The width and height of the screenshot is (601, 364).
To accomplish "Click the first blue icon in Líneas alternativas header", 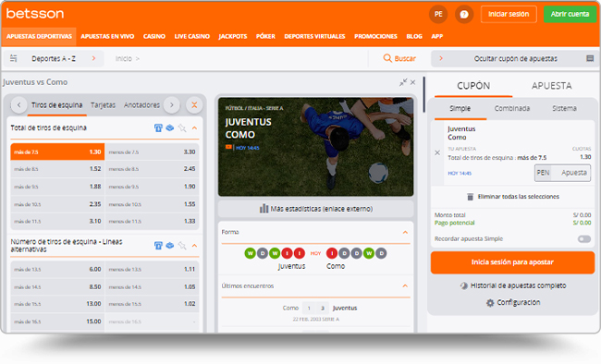I will (x=158, y=246).
